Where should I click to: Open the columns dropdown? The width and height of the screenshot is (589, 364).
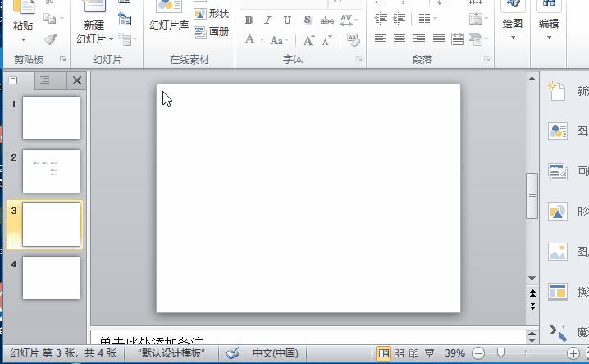tap(428, 18)
